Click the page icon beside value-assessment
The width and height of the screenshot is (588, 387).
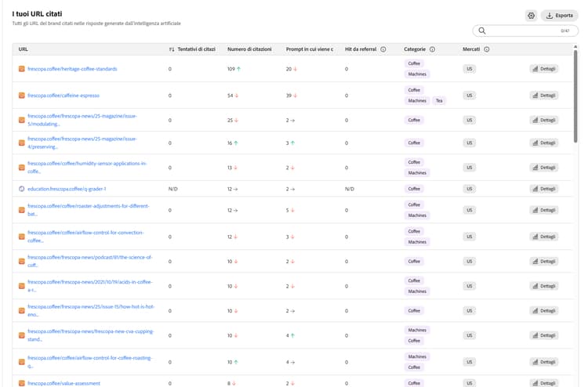point(22,383)
